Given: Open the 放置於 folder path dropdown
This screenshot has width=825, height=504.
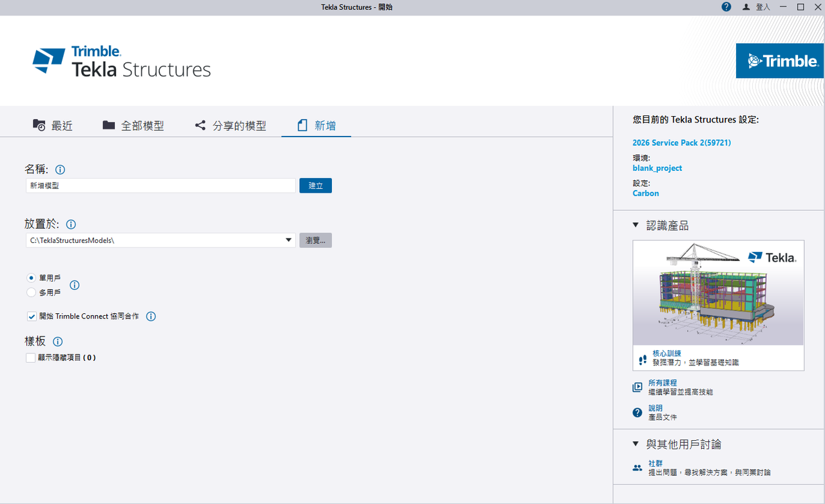Looking at the screenshot, I should [289, 240].
